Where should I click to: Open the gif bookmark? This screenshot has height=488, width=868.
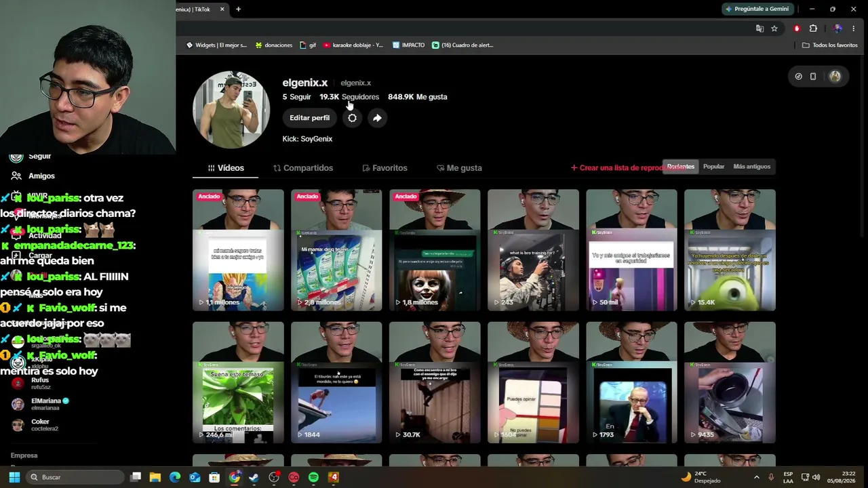pos(308,45)
